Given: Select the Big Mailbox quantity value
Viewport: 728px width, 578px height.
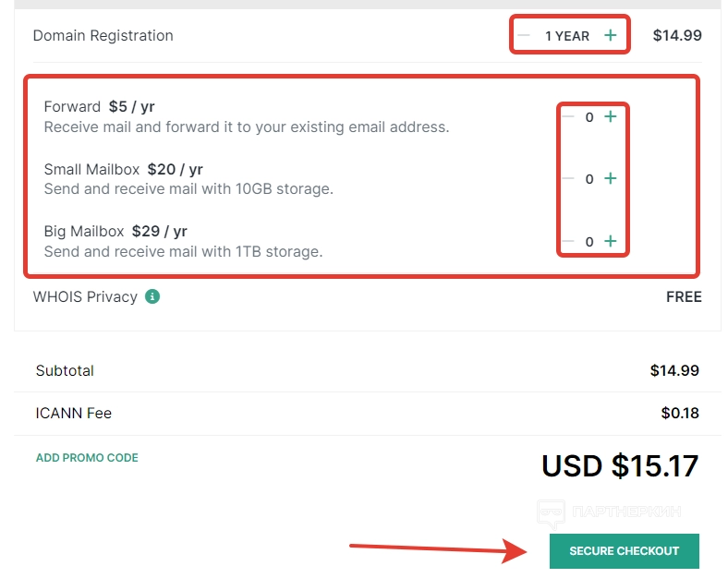Looking at the screenshot, I should [x=589, y=242].
